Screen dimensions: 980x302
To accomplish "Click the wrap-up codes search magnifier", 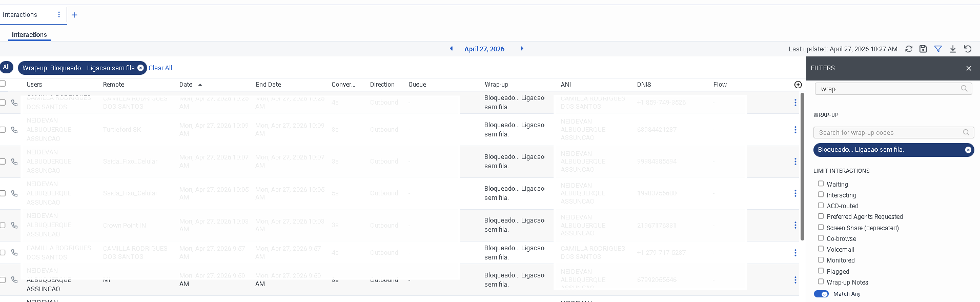I will pyautogui.click(x=966, y=132).
